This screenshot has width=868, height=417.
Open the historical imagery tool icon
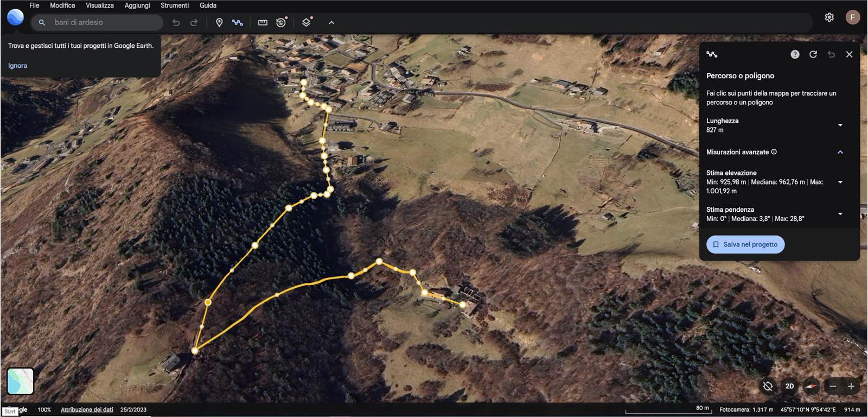point(281,22)
